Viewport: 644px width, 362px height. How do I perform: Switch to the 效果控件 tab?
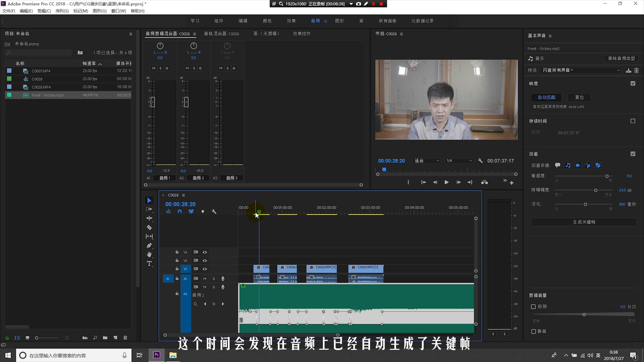[x=302, y=34]
